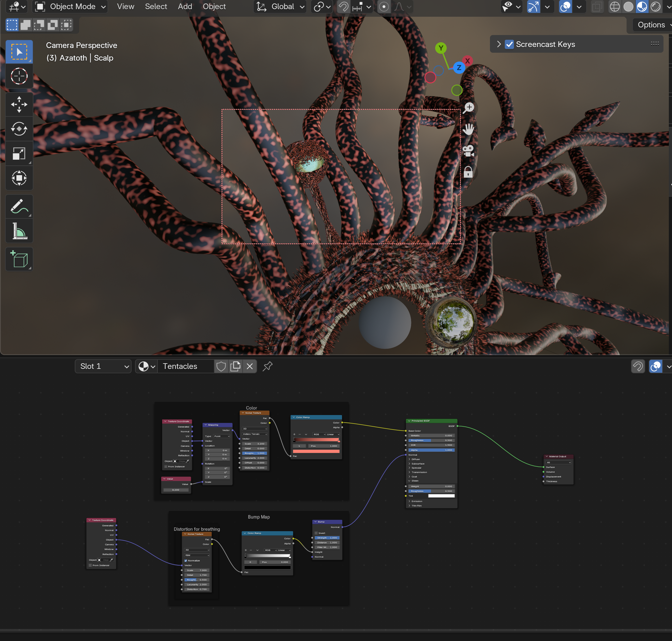Image resolution: width=672 pixels, height=641 pixels.
Task: Switch to wireframe viewport shading
Action: pos(615,7)
